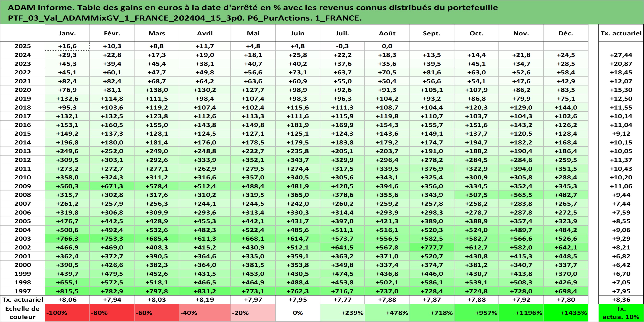Click the '+9,12' actuarial rate for 2015

621,134
